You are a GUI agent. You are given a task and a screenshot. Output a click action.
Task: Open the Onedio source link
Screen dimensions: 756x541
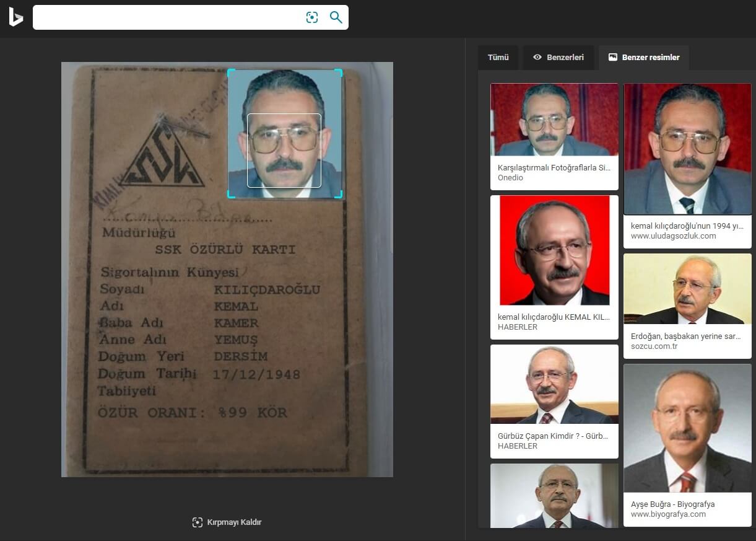click(x=510, y=178)
